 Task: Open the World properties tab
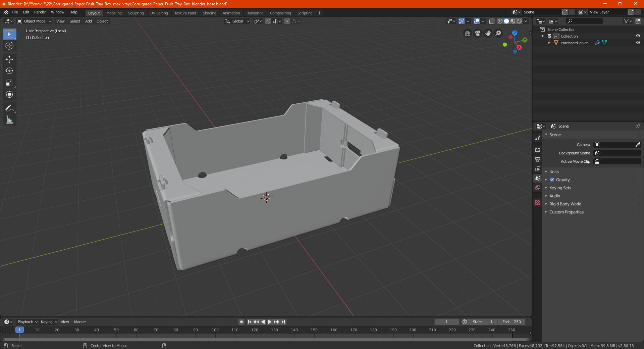coord(538,188)
